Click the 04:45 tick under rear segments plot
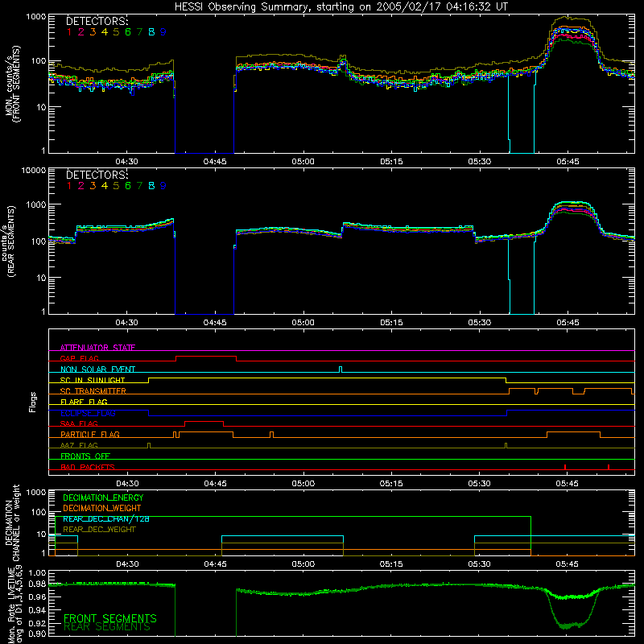The width and height of the screenshot is (644, 644). pos(215,323)
